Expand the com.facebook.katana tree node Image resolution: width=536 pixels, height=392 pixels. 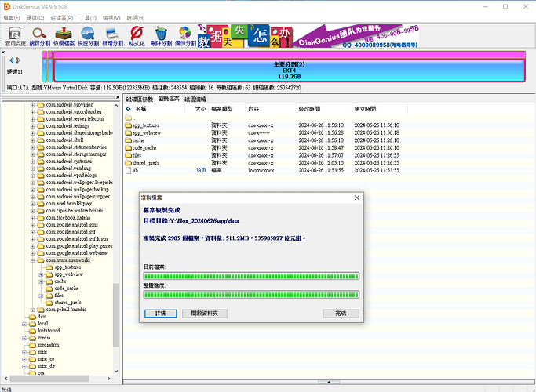(x=32, y=217)
